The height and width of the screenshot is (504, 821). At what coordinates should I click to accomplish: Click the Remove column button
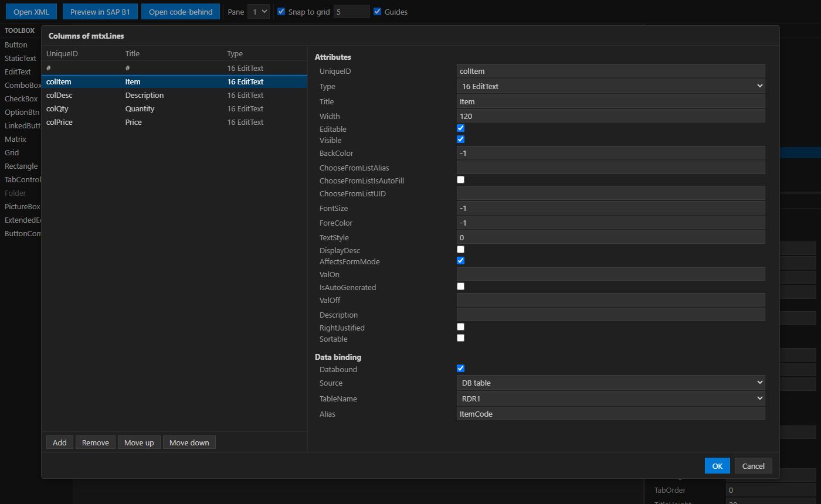pos(96,442)
